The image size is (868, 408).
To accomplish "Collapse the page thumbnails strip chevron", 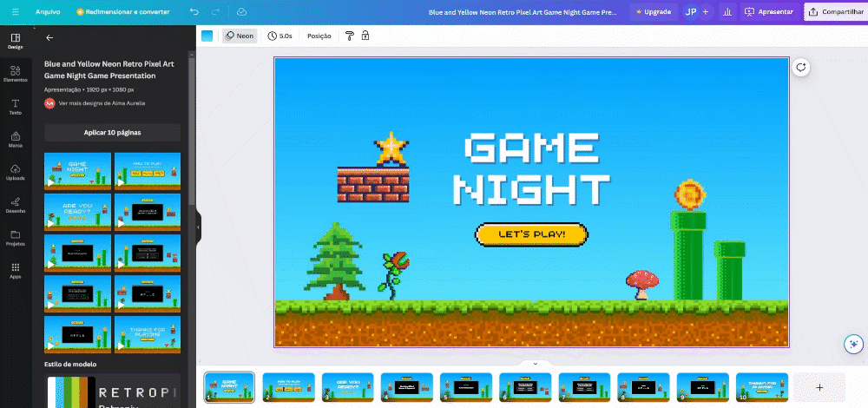I will coord(536,364).
